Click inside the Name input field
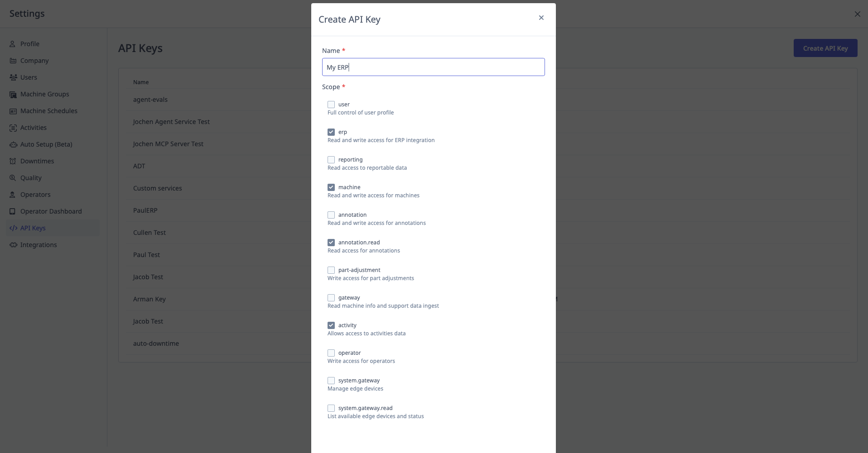The height and width of the screenshot is (453, 868). (433, 67)
